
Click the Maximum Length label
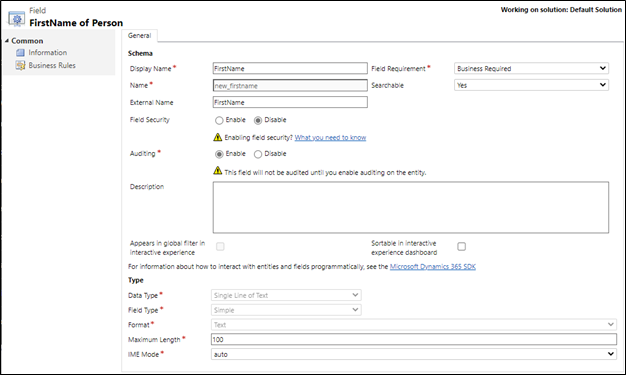click(154, 339)
